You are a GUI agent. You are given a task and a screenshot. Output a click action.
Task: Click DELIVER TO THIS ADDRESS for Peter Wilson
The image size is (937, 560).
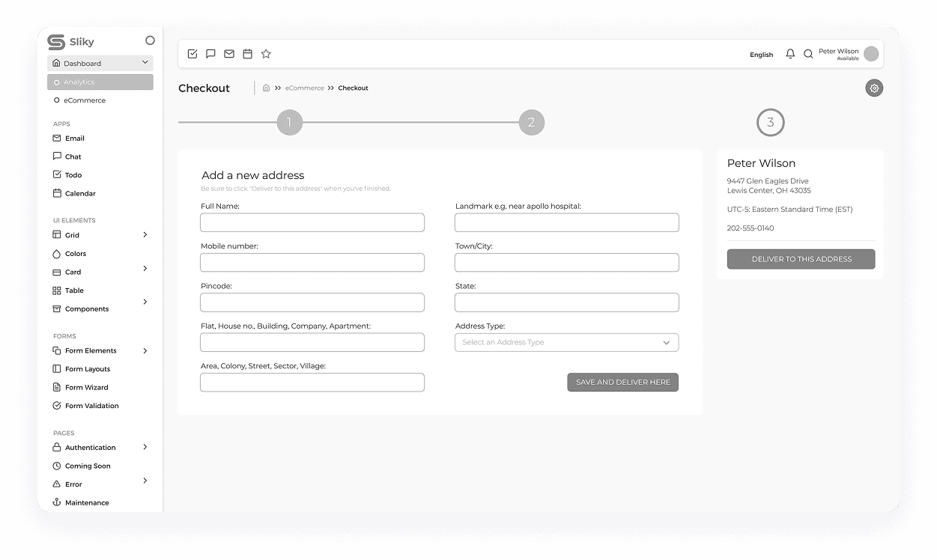801,258
